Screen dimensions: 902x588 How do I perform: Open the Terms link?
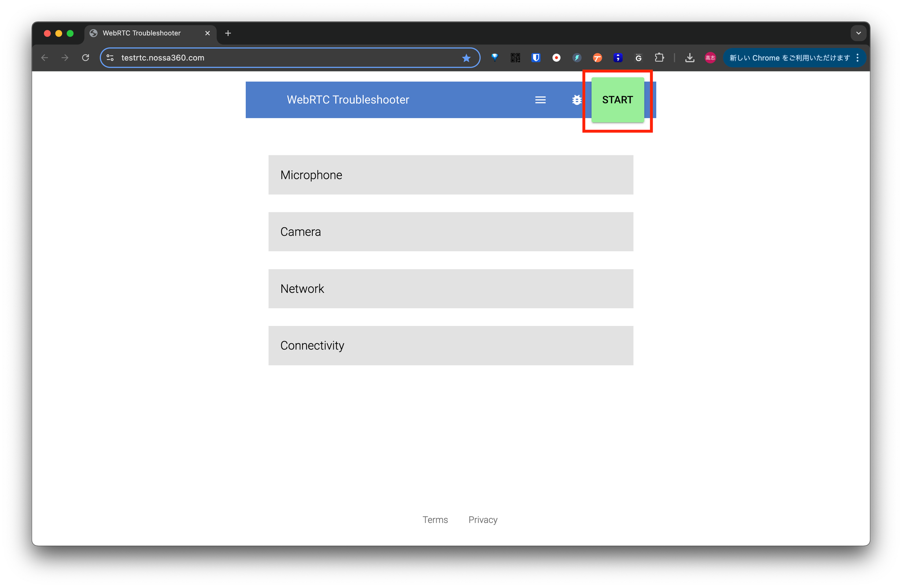coord(435,520)
